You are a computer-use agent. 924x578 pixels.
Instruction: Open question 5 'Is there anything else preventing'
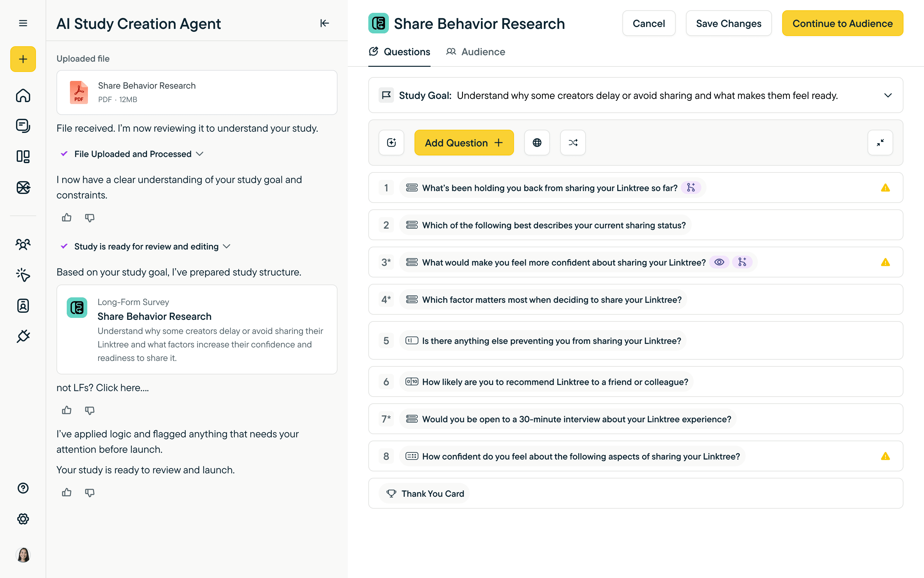pos(635,340)
